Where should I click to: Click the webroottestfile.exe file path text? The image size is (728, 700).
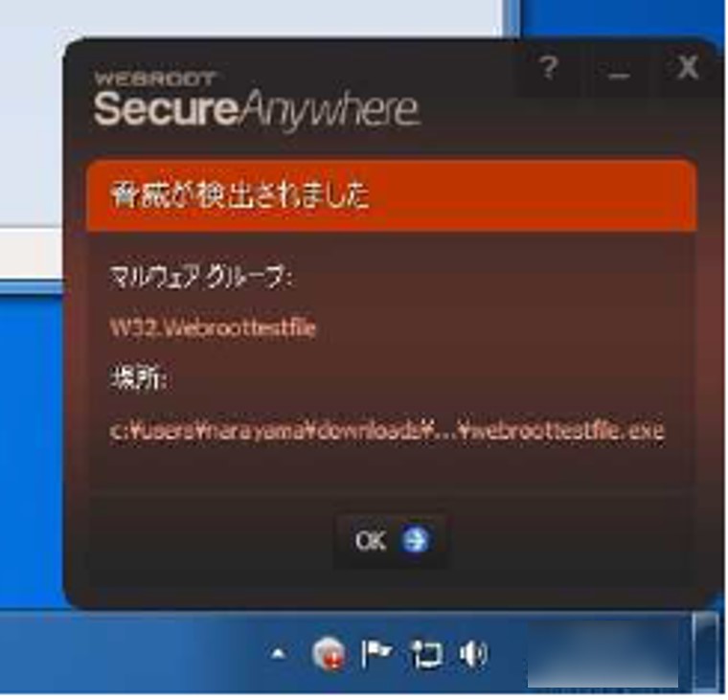click(x=387, y=431)
